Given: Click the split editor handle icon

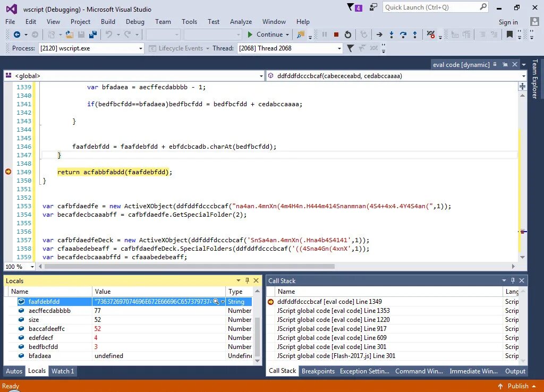Looking at the screenshot, I should point(522,87).
